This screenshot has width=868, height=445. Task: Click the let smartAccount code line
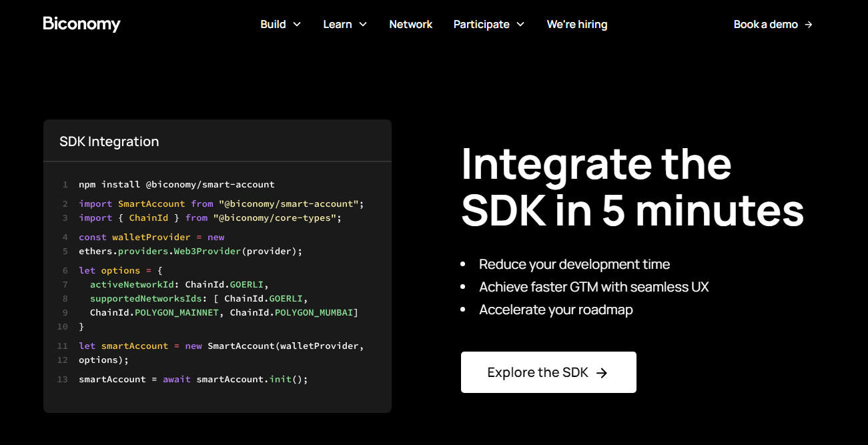coord(222,346)
